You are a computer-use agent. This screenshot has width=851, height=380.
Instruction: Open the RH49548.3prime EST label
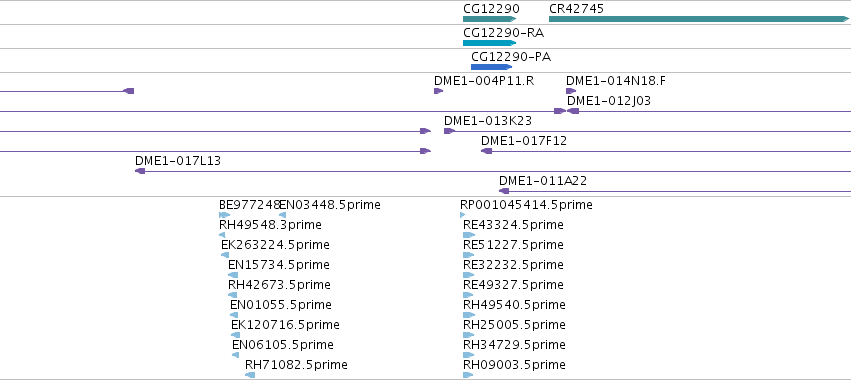(270, 225)
